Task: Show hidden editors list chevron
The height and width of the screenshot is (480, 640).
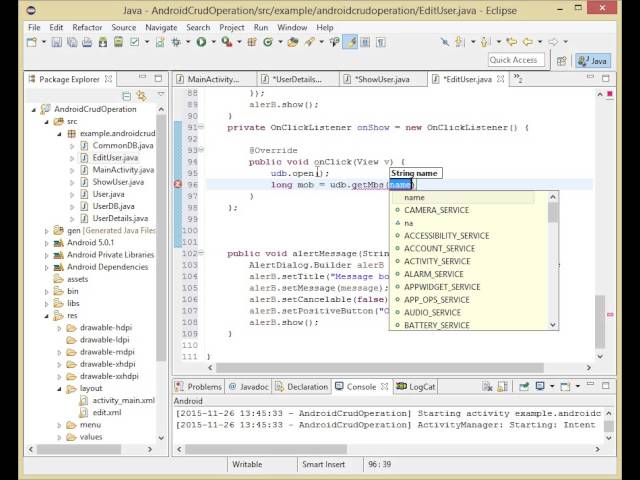Action: point(518,78)
